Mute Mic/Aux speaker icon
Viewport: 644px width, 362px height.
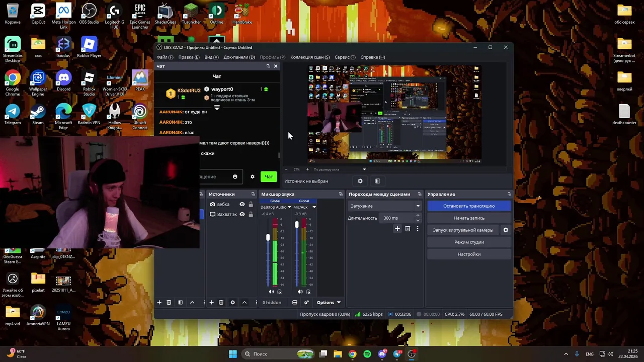point(300,292)
